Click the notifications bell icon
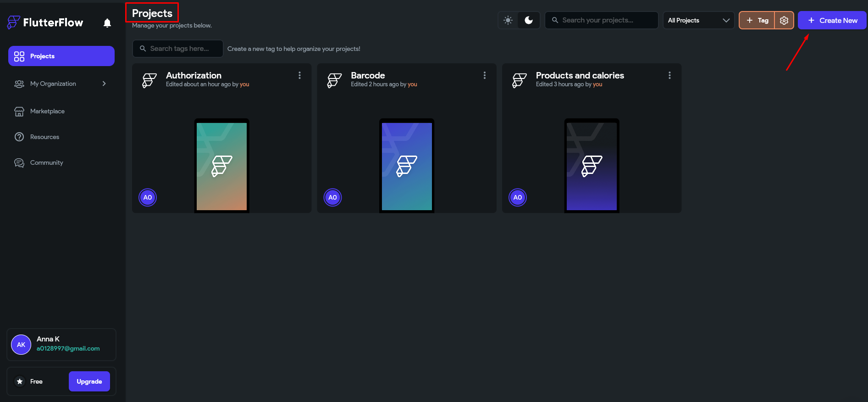Screen dimensions: 868x402 (x=107, y=23)
